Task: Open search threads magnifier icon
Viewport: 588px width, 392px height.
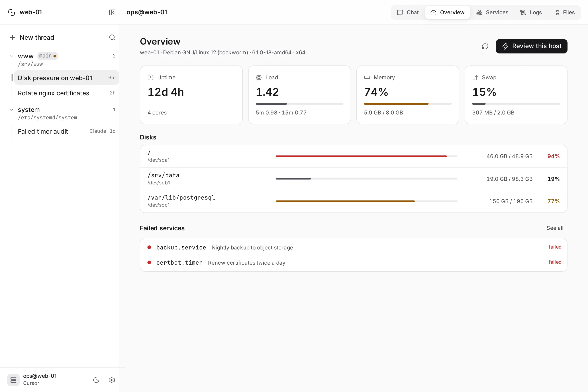Action: [x=112, y=37]
